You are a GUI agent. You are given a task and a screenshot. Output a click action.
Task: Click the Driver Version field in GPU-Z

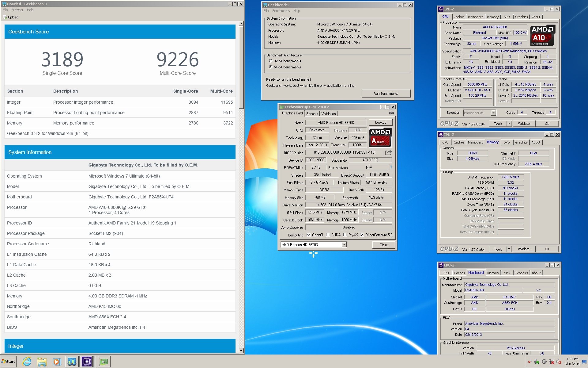tap(349, 205)
